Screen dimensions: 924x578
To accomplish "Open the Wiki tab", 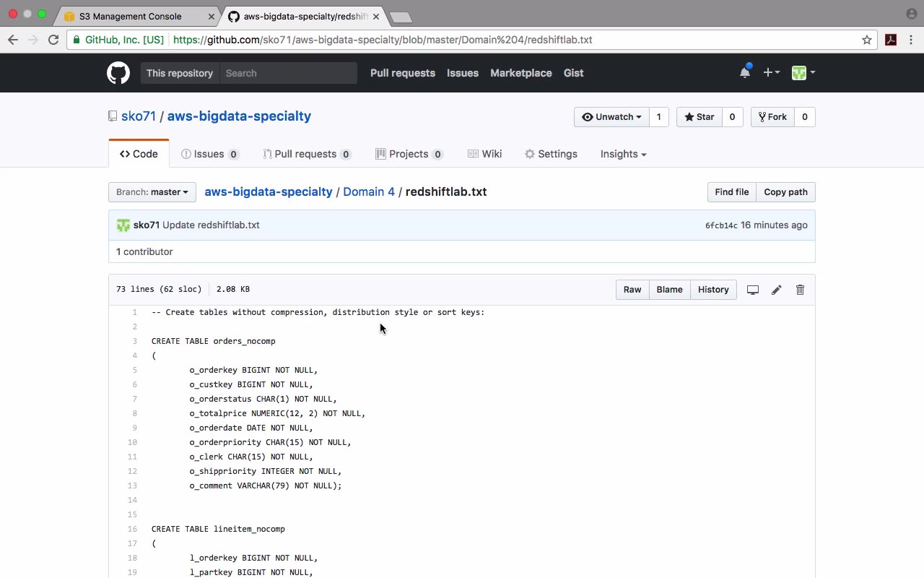I will (484, 154).
